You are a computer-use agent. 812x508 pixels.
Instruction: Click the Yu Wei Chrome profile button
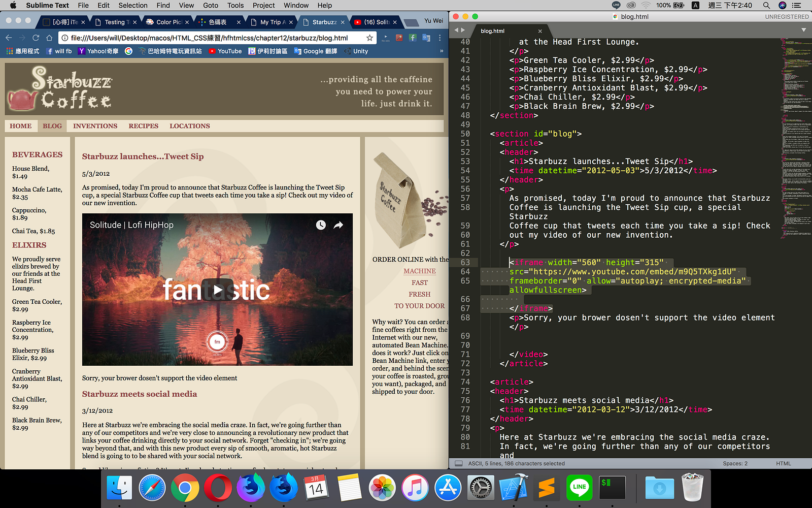[x=434, y=21]
